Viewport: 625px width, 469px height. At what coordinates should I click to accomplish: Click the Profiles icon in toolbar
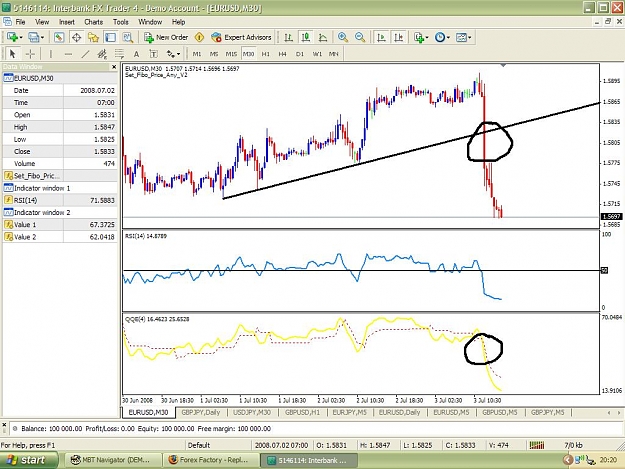[33, 37]
